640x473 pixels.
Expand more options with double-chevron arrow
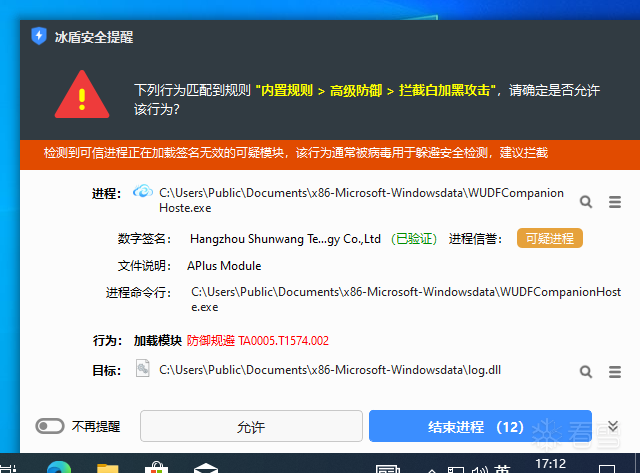tap(613, 426)
